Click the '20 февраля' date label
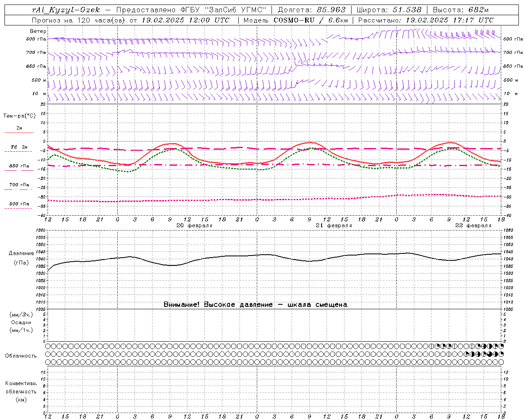This screenshot has width=525, height=420. pos(194,226)
